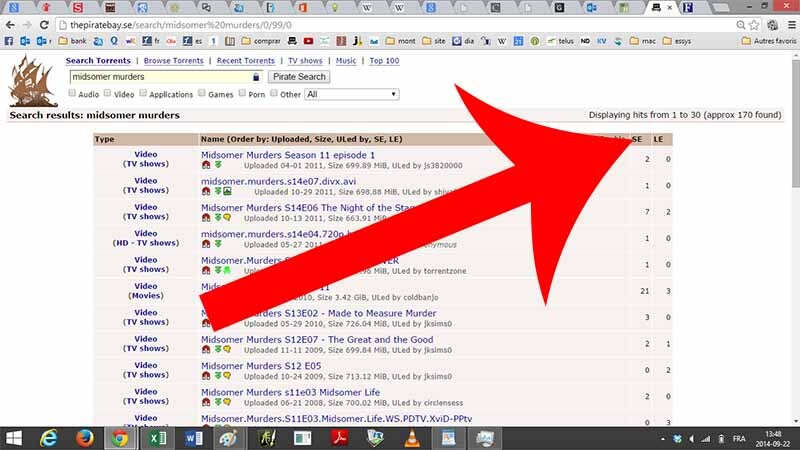
Task: Open the Facebook bookmark icon
Action: tap(9, 41)
